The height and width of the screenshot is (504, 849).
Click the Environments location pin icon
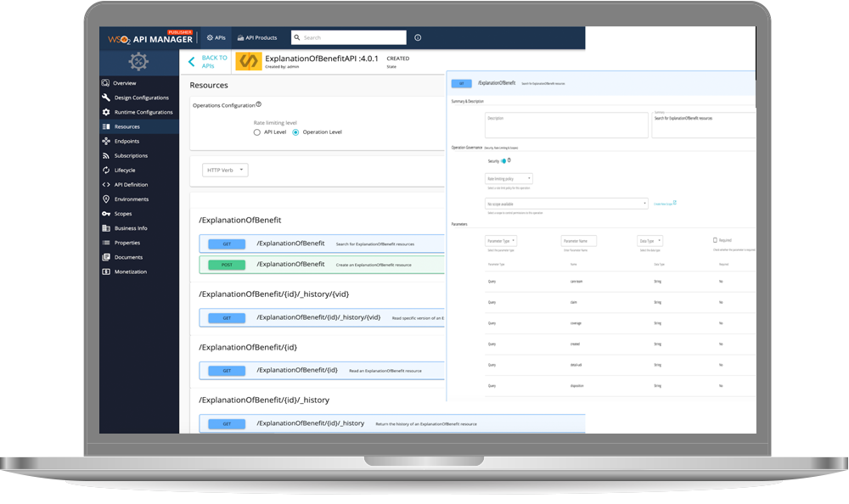106,199
